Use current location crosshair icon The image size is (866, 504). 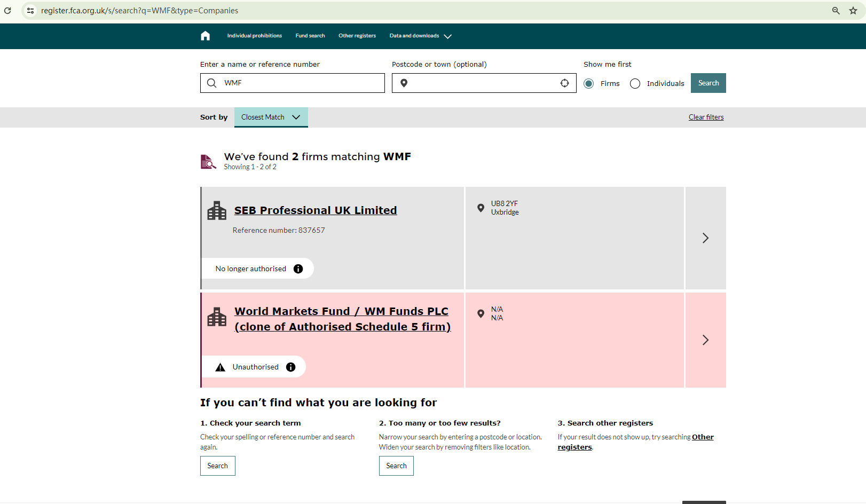pos(564,83)
